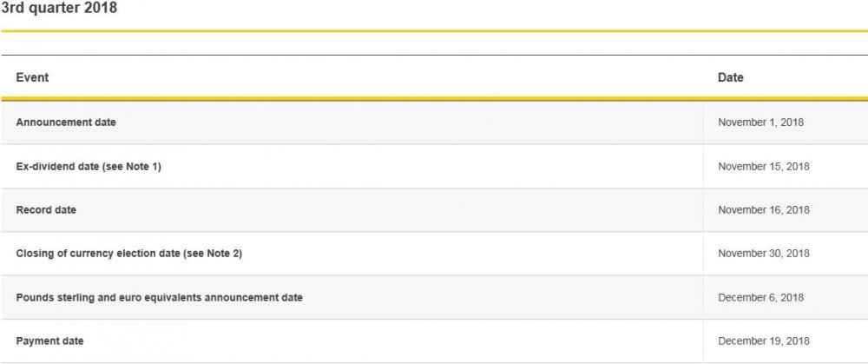The height and width of the screenshot is (364, 868).
Task: Click the dark rule above the table header
Action: point(434,56)
